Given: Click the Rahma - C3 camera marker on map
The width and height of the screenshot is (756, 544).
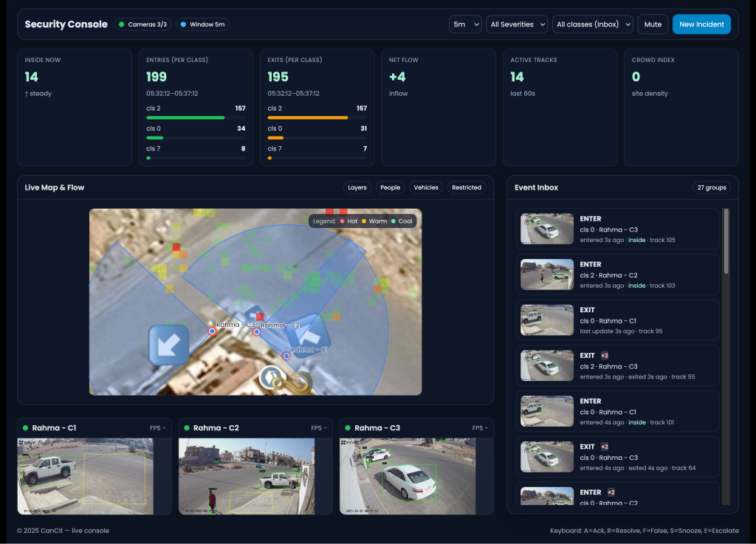Looking at the screenshot, I should click(x=212, y=331).
